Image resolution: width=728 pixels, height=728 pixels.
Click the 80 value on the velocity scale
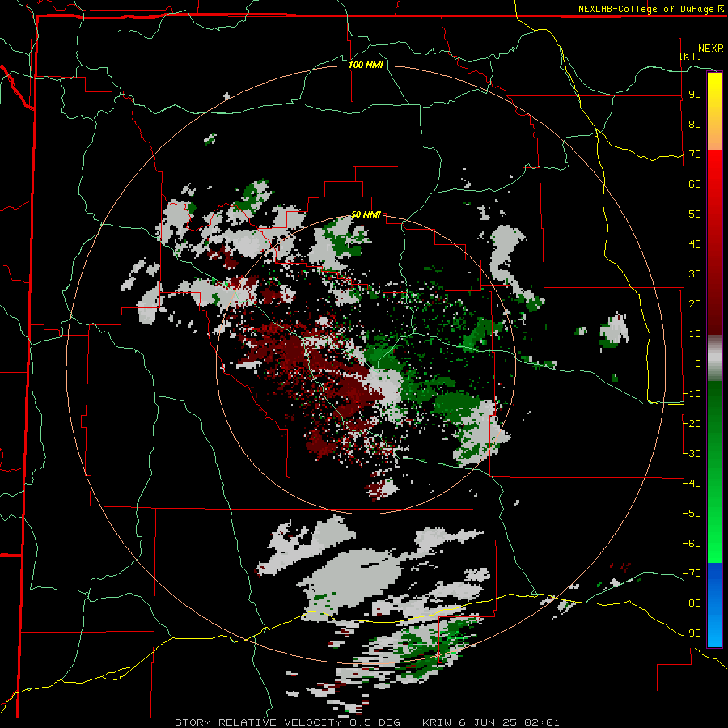pos(695,125)
